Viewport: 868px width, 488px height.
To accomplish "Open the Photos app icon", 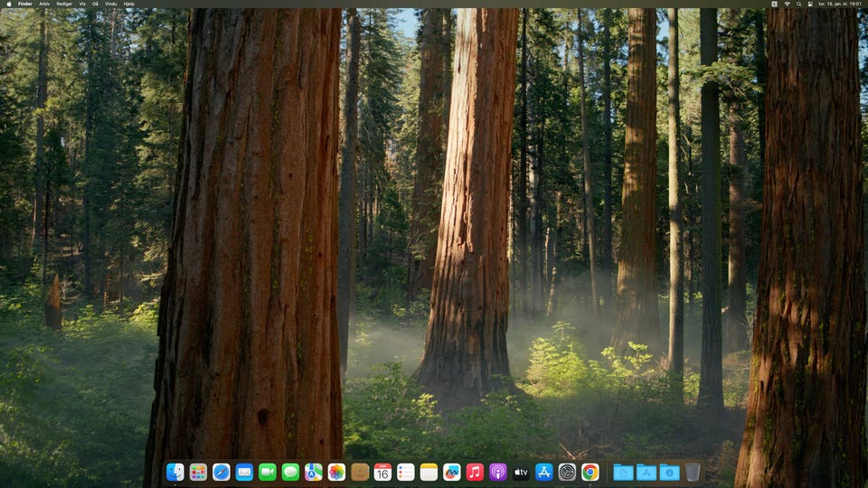I will click(x=336, y=472).
